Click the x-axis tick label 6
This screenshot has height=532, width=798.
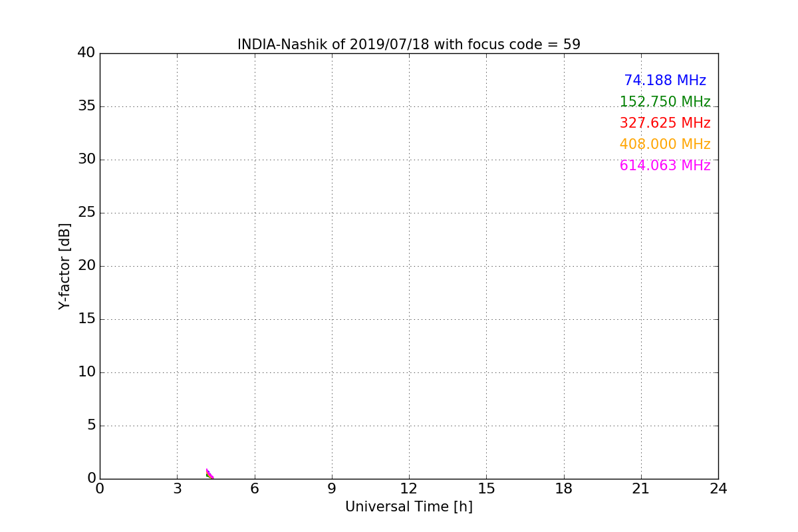click(255, 489)
